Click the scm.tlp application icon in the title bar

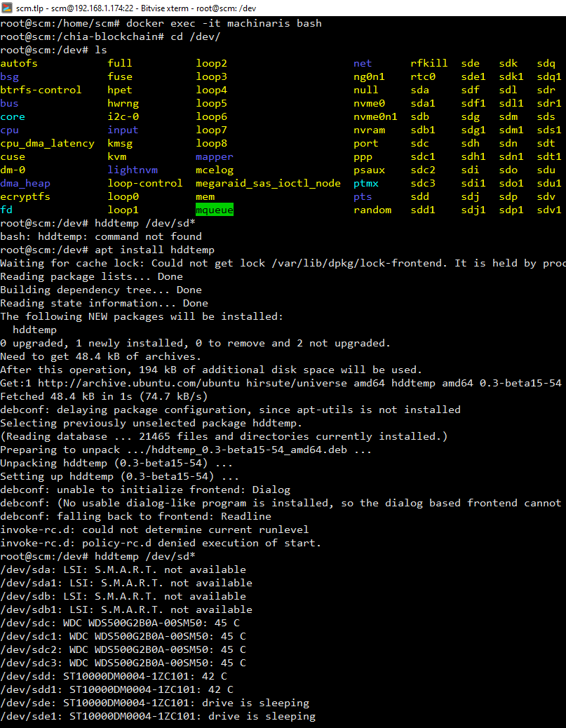[7, 8]
